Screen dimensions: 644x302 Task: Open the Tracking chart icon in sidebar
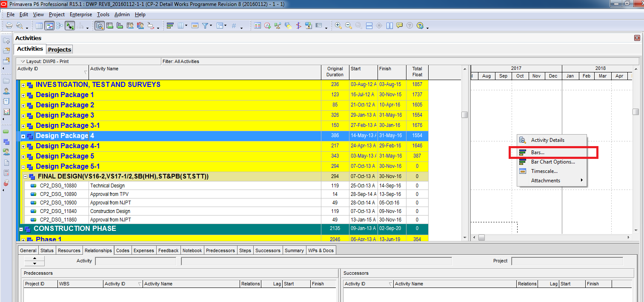[x=6, y=112]
